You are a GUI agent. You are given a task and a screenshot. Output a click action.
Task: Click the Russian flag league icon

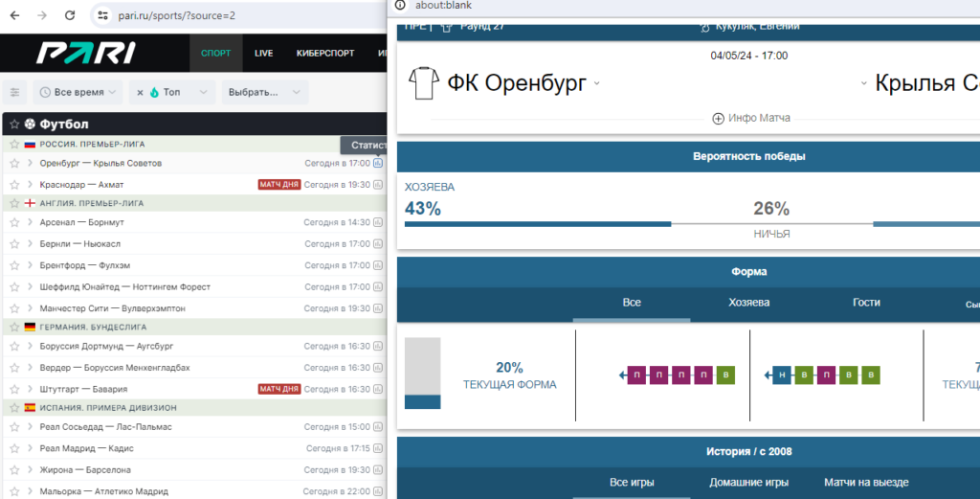(x=30, y=144)
